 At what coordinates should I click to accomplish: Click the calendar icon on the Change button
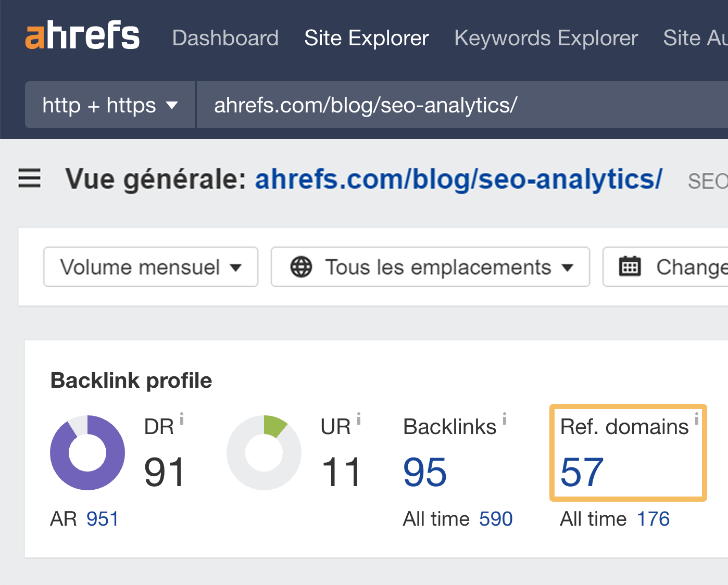point(631,266)
